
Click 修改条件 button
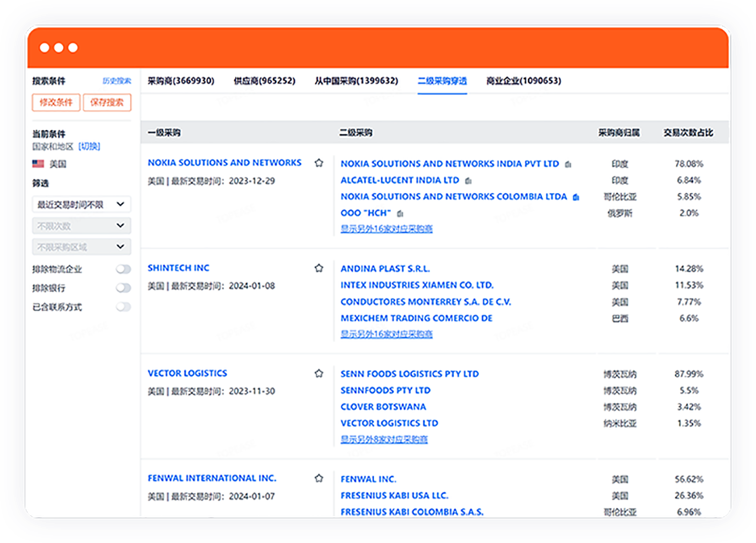tap(56, 102)
